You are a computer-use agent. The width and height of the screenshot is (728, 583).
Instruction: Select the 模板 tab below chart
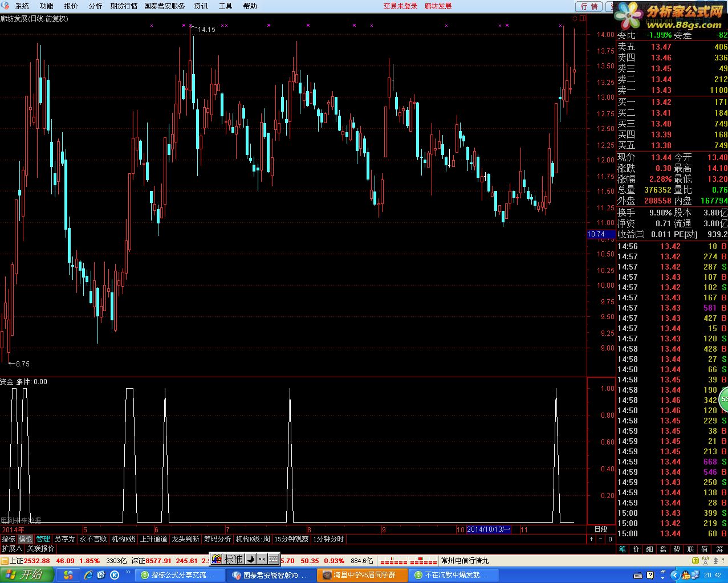[25, 539]
